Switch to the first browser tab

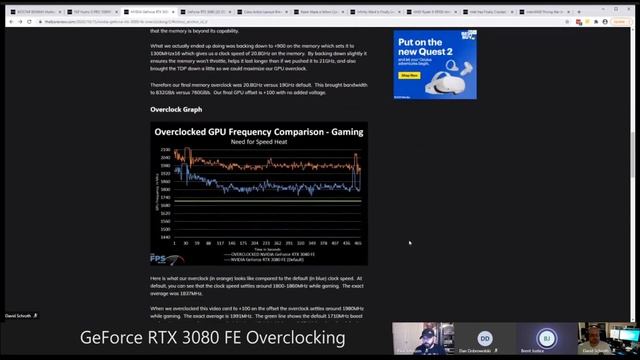coord(36,12)
